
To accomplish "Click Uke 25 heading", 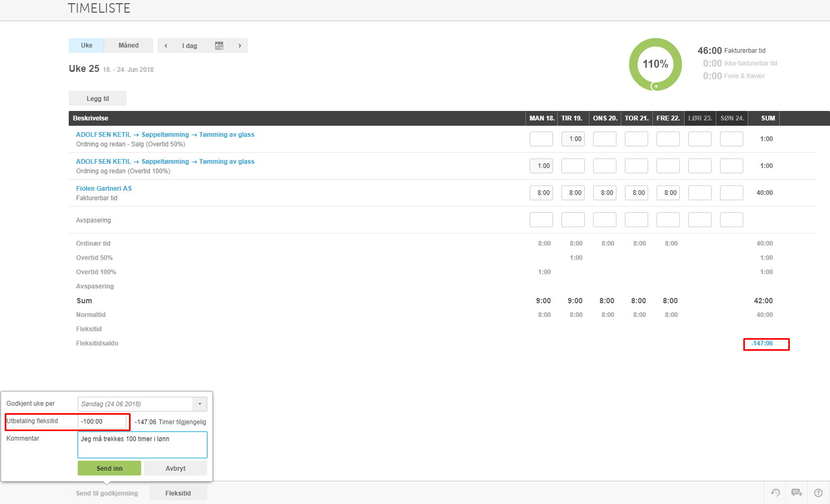I will click(84, 69).
